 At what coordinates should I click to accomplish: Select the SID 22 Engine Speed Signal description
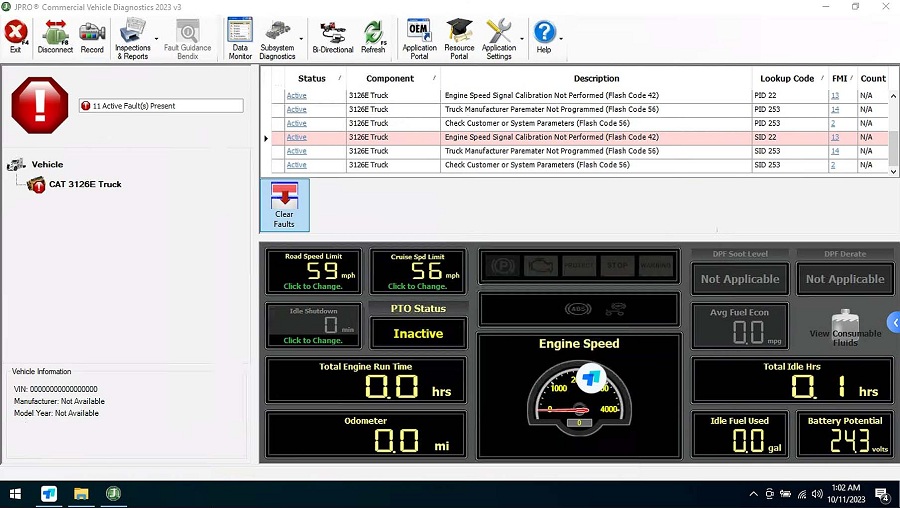pos(552,138)
